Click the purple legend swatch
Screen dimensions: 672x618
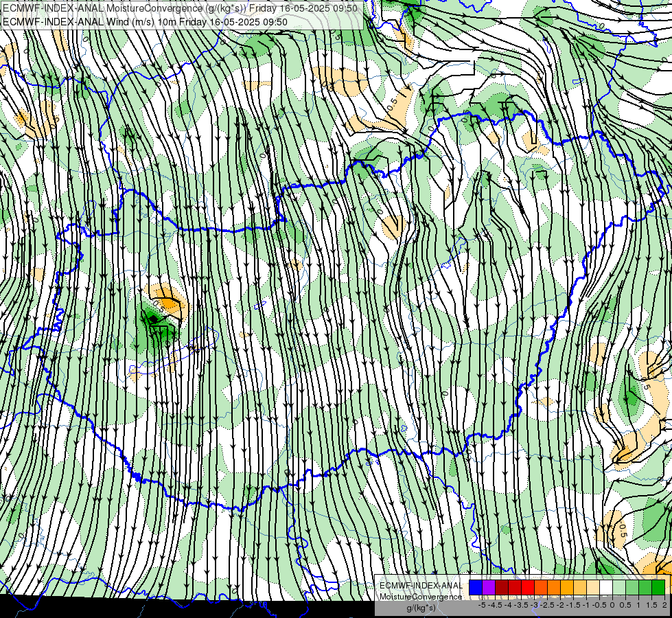[x=489, y=588]
